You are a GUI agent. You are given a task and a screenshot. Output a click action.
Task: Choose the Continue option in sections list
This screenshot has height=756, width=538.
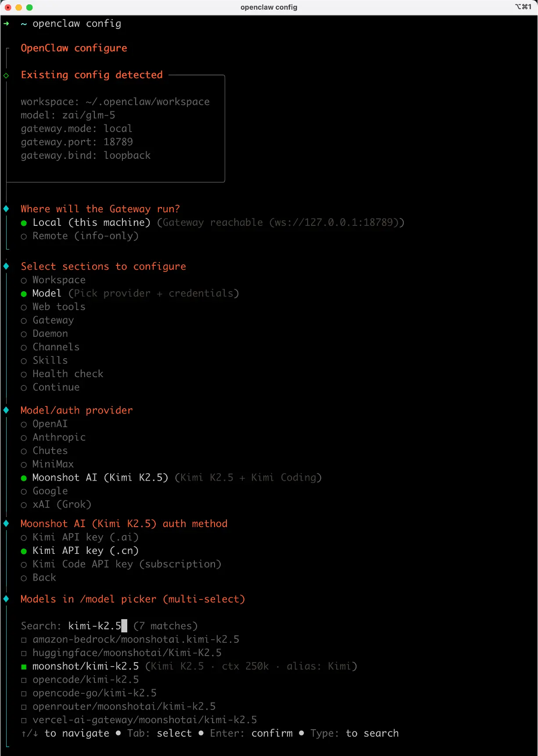(x=50, y=388)
